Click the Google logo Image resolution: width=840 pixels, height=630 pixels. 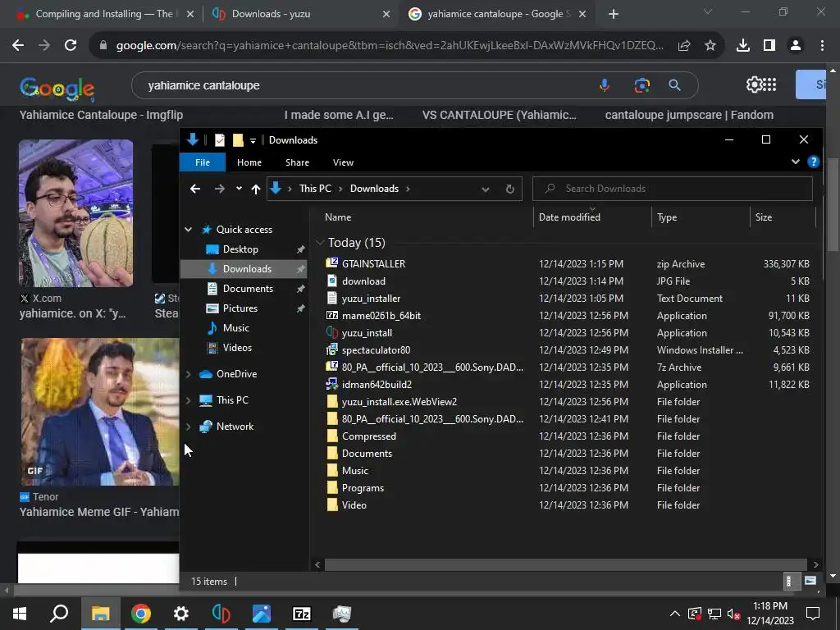coord(57,88)
